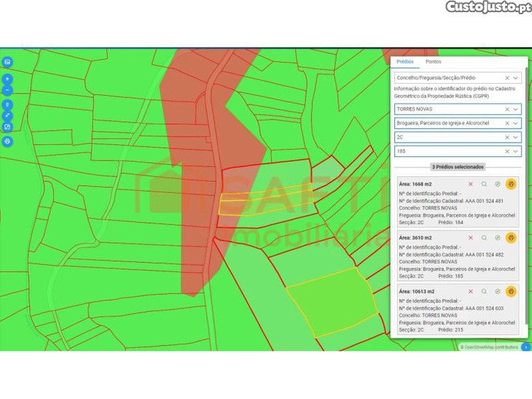Click the green check icon on 1668 m2 parcel

coord(497,184)
